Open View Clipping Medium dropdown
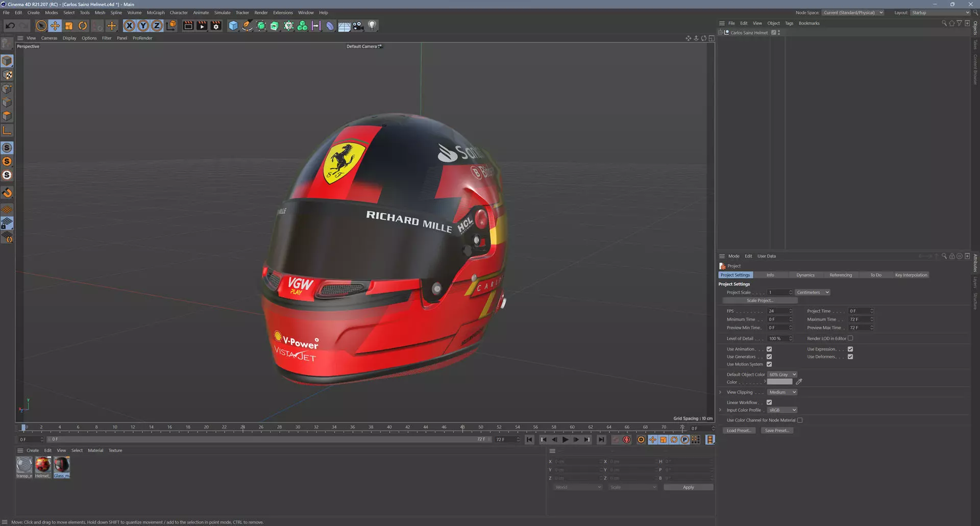 click(782, 392)
